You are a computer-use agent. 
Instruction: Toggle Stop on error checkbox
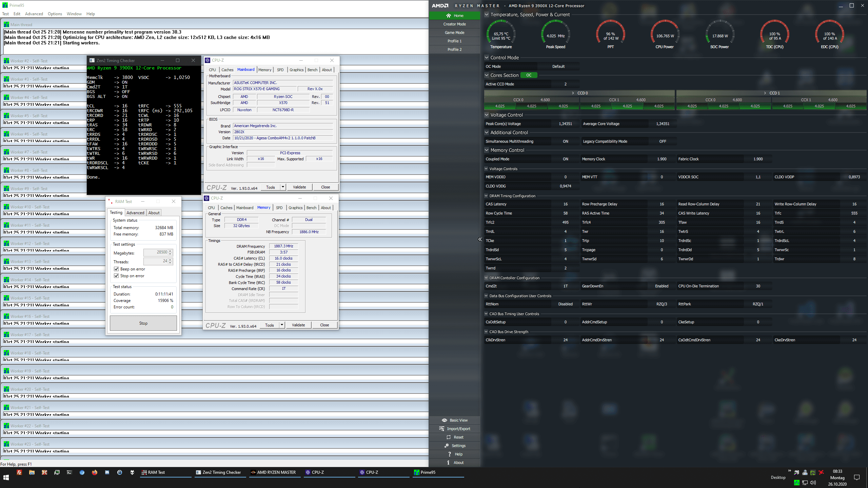pyautogui.click(x=116, y=276)
